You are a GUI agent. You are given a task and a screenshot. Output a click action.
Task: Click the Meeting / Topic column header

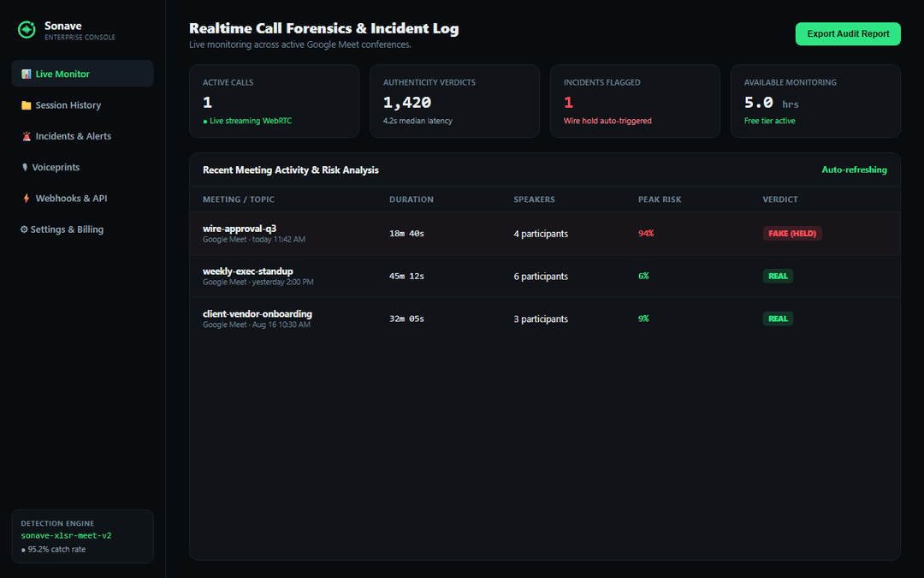click(x=239, y=200)
